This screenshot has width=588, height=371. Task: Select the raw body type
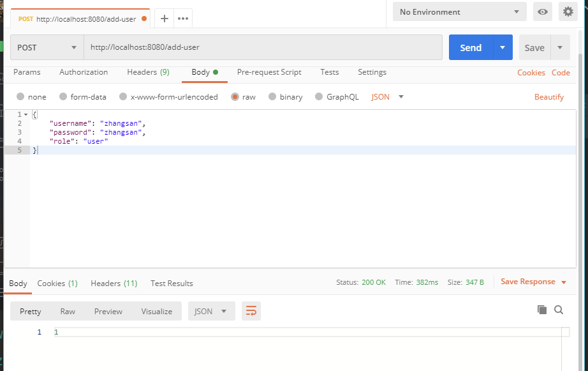(x=244, y=97)
